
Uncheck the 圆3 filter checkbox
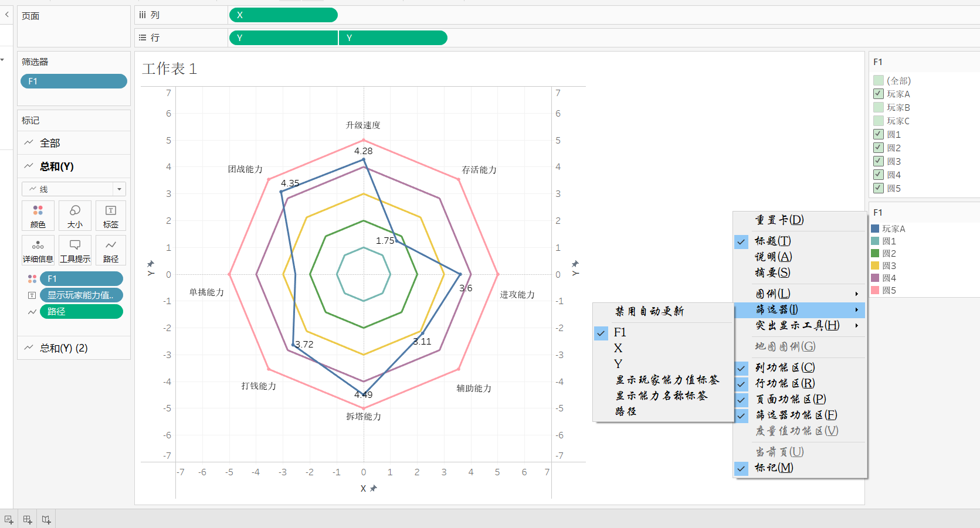(x=879, y=161)
